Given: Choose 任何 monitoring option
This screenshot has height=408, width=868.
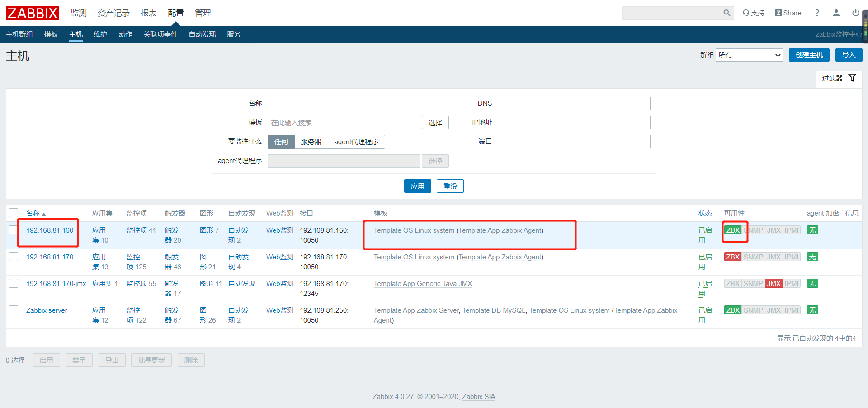Looking at the screenshot, I should coord(281,142).
